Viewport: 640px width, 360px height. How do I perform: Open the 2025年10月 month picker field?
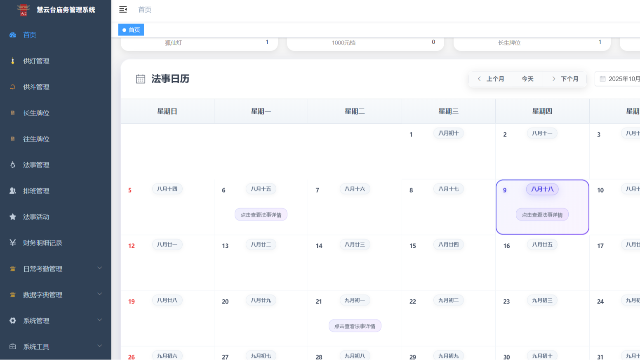coord(618,79)
